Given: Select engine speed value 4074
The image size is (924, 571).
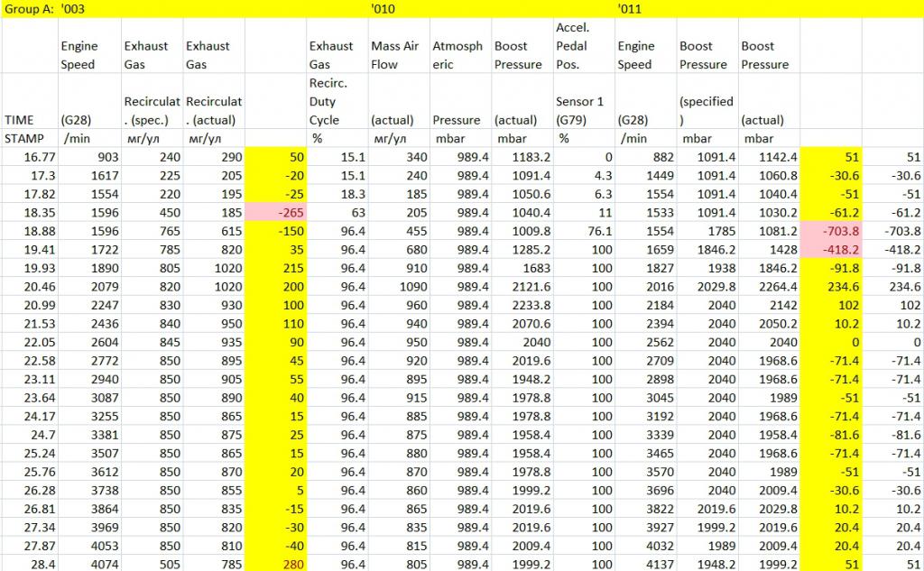Looking at the screenshot, I should (x=90, y=564).
